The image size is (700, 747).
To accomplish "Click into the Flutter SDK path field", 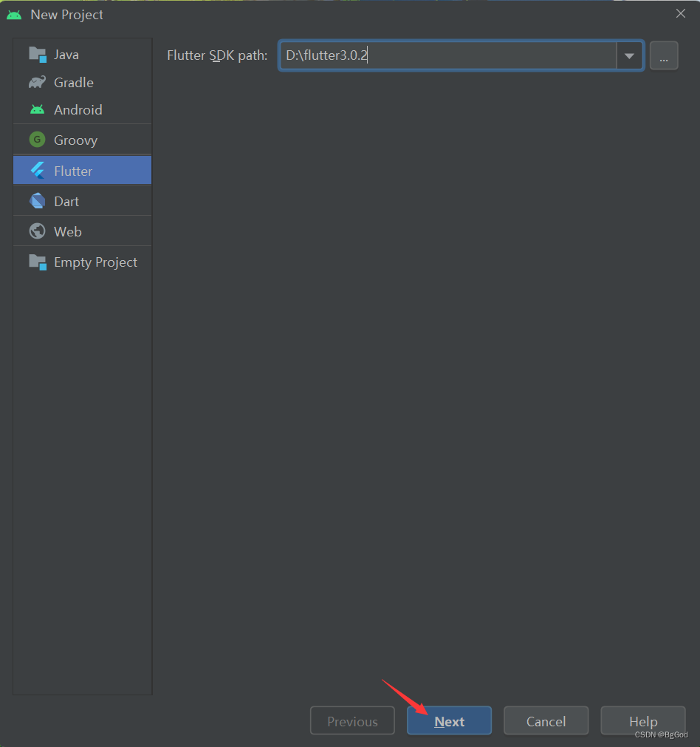I will tap(447, 55).
